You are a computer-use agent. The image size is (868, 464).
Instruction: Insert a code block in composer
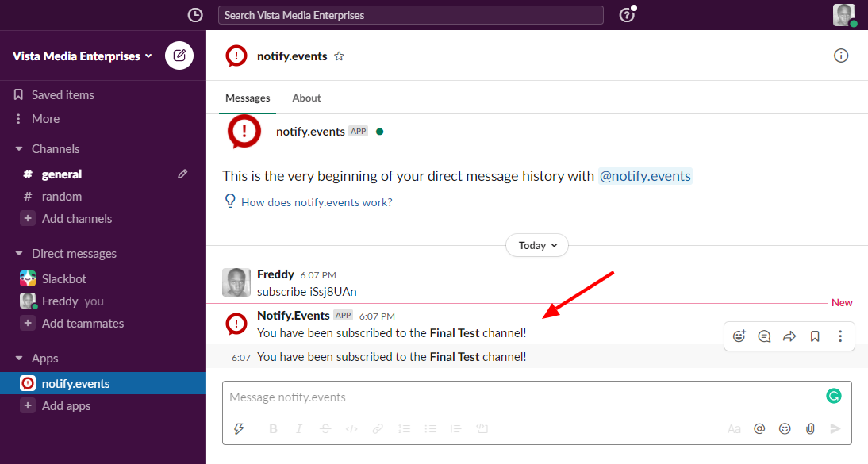point(482,428)
